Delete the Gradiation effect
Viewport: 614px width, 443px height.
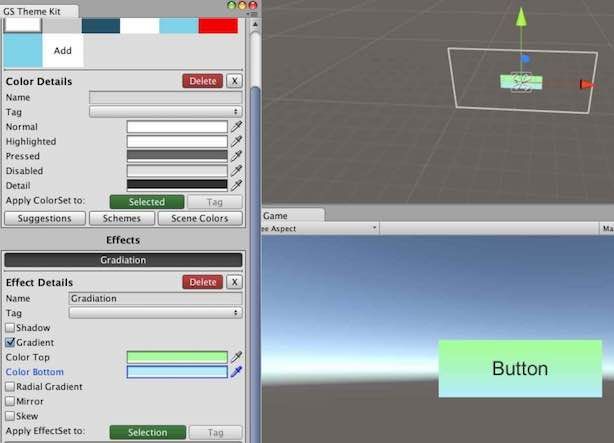point(202,282)
